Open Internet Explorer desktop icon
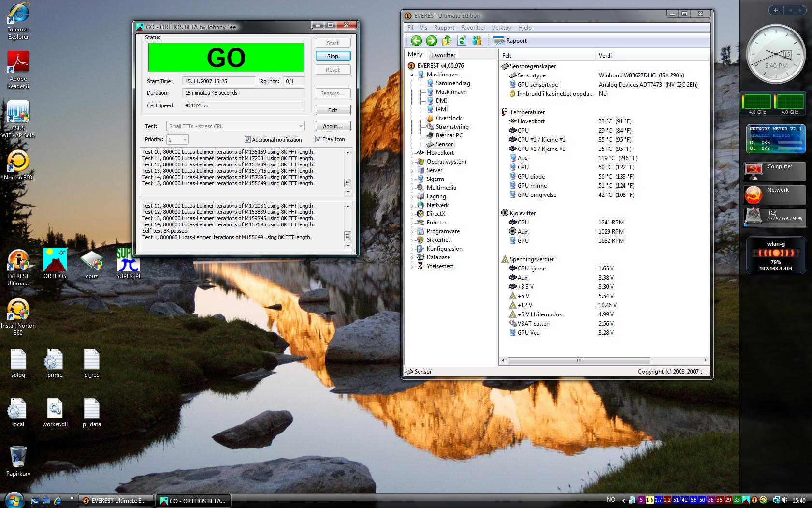This screenshot has width=812, height=508. 18,21
